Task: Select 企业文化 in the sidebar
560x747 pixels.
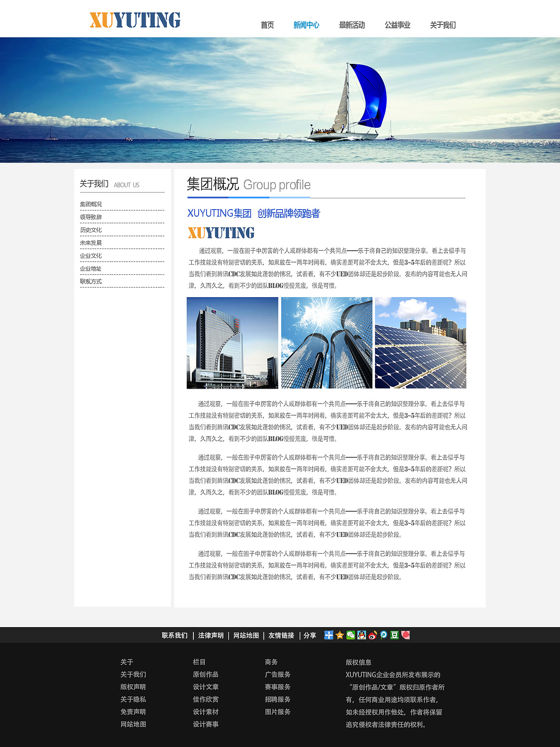Action: (x=91, y=256)
